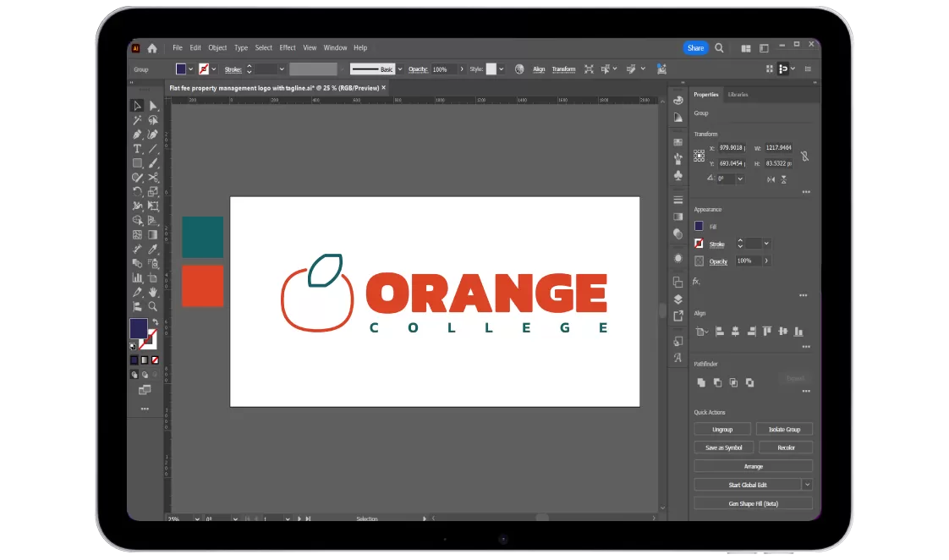Flip the selection horizontally
The height and width of the screenshot is (560, 949).
pyautogui.click(x=771, y=179)
